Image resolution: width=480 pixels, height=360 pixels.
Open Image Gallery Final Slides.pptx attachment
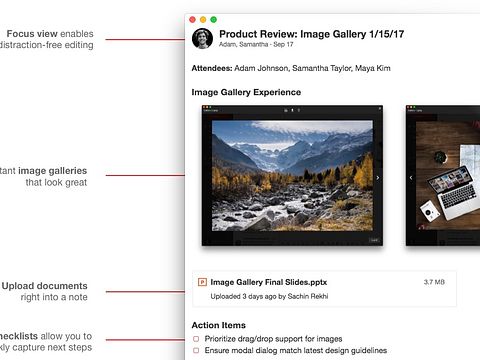pyautogui.click(x=324, y=289)
